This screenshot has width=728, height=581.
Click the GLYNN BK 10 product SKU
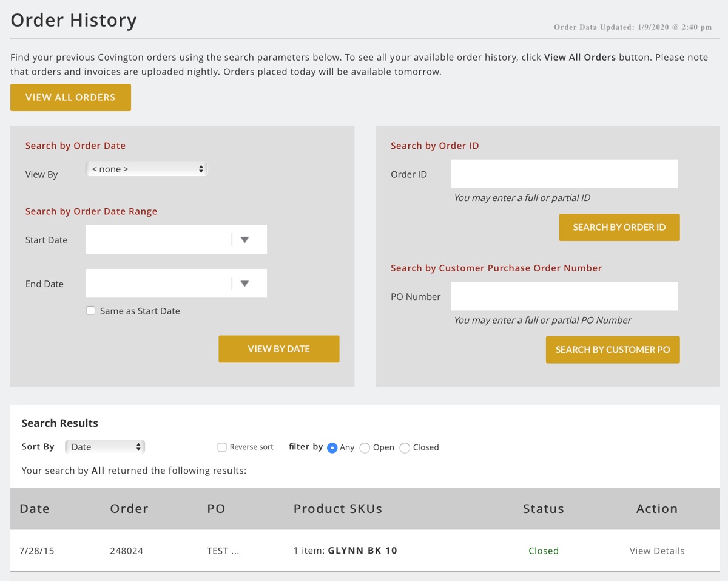click(362, 551)
